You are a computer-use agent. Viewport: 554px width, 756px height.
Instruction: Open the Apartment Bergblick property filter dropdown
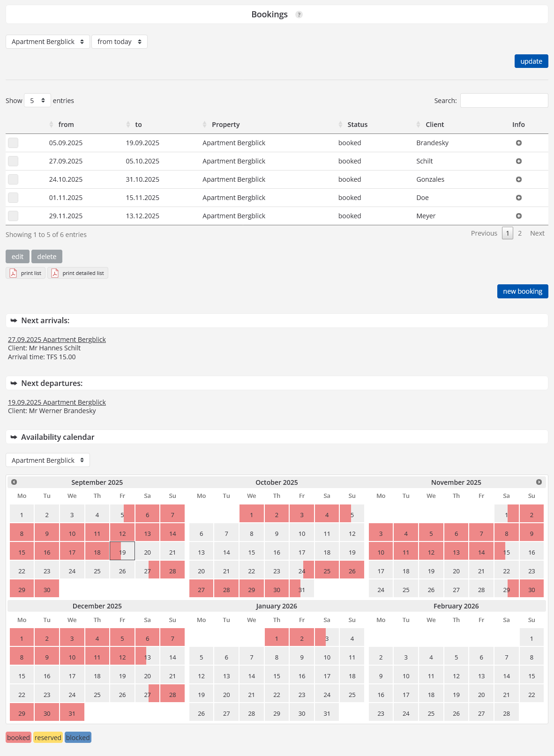tap(47, 42)
